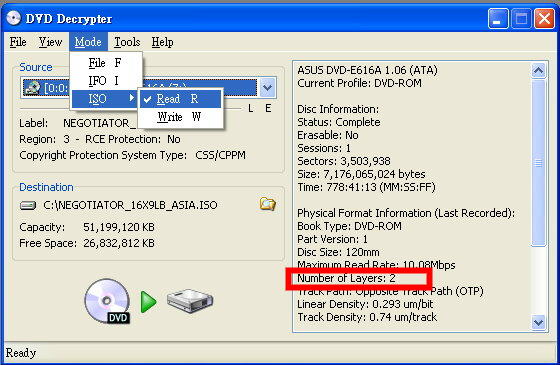
Task: Click the 'Time: 778:41:13 (MM:SS:FF)' line
Action: [366, 187]
